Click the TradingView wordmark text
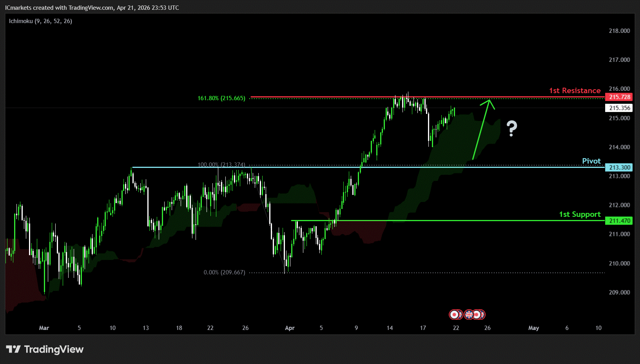The height and width of the screenshot is (364, 640). point(54,349)
